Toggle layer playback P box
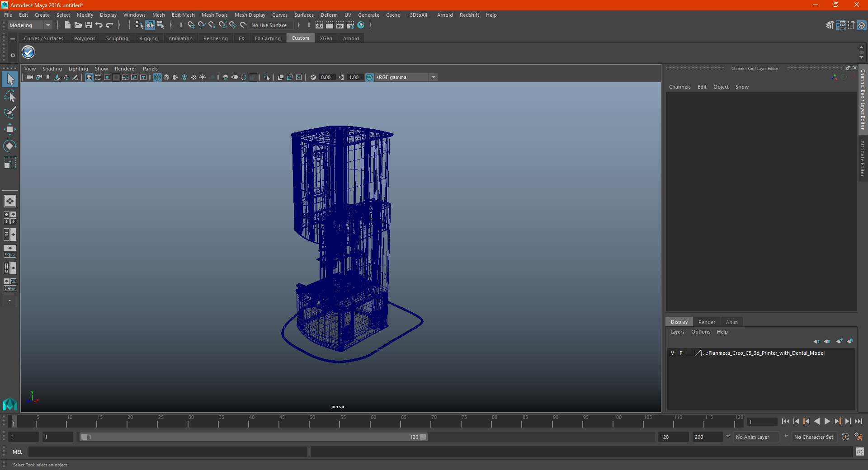Image resolution: width=868 pixels, height=470 pixels. click(x=681, y=353)
